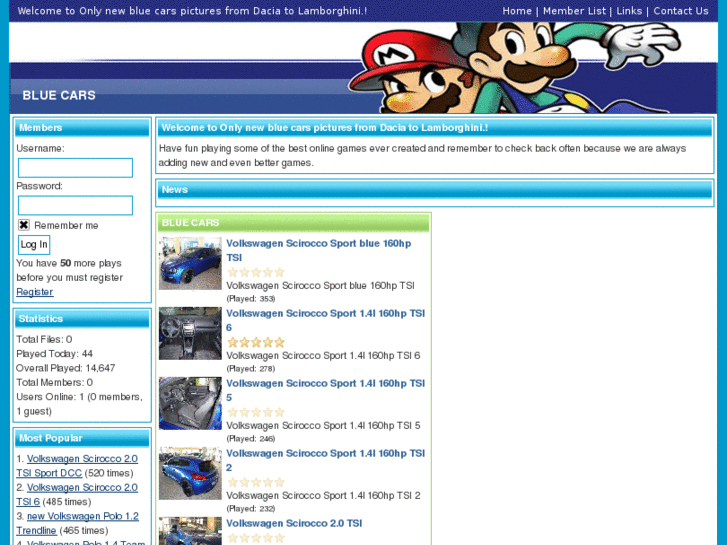
Task: Open Volkswagen Scirocco Sport 1.4l 160hp TSI 6 title
Action: [325, 320]
